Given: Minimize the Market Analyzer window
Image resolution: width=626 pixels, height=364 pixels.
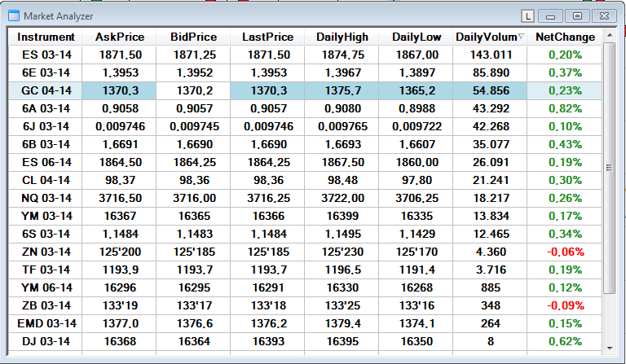Looking at the screenshot, I should coord(550,16).
